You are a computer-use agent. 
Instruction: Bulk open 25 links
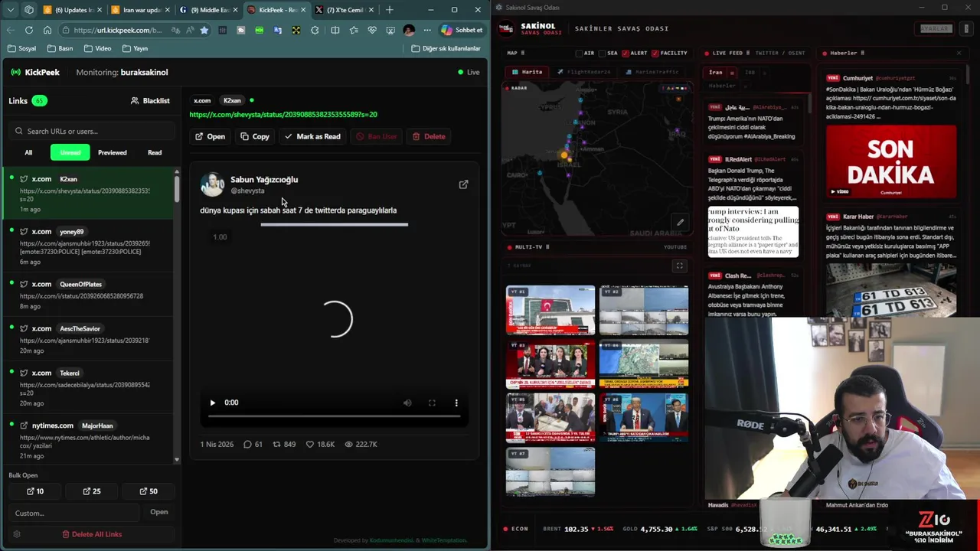point(92,491)
